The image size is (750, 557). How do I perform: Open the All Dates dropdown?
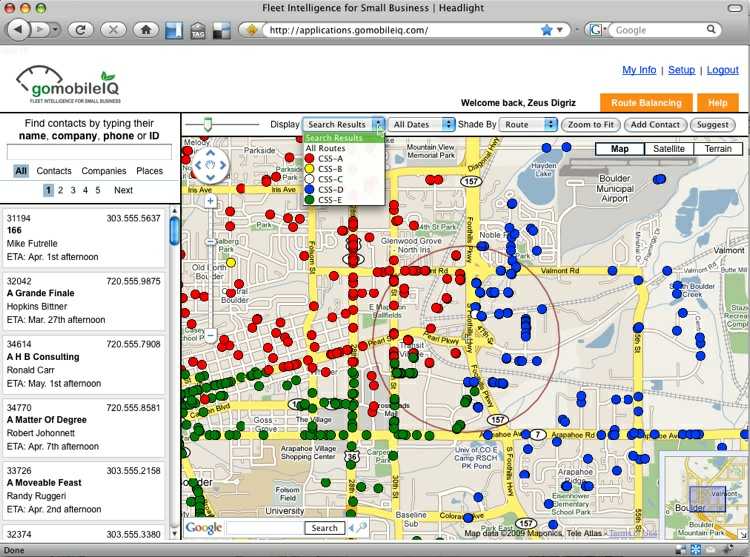421,124
